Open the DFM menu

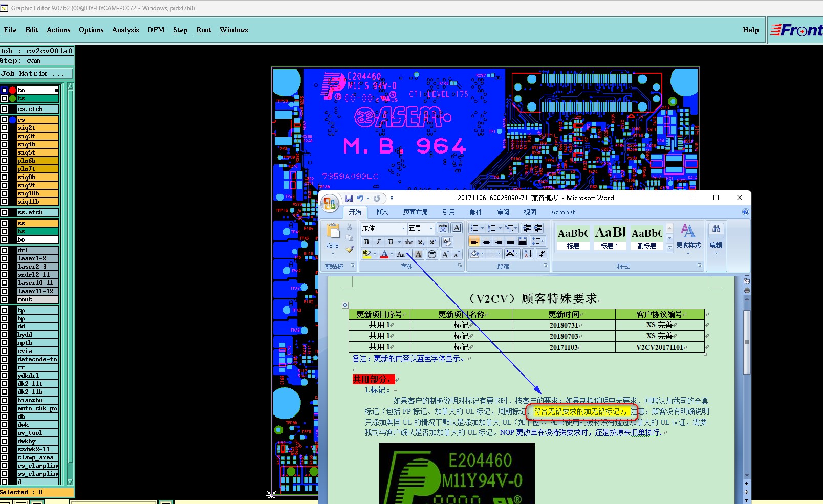[x=156, y=30]
